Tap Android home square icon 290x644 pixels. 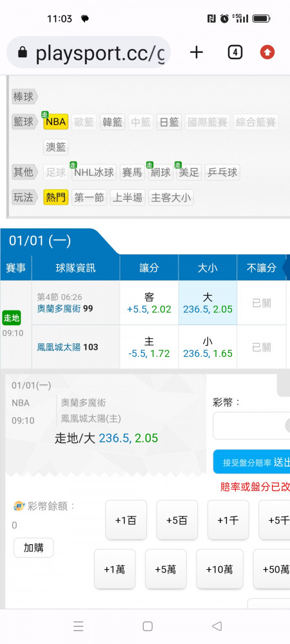tap(148, 626)
